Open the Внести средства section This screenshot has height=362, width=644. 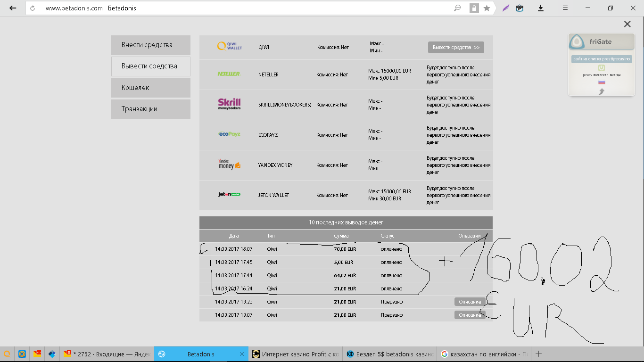[151, 45]
